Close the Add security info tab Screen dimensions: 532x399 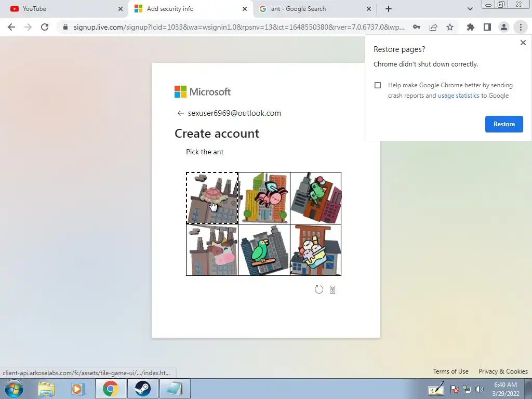[x=245, y=9]
